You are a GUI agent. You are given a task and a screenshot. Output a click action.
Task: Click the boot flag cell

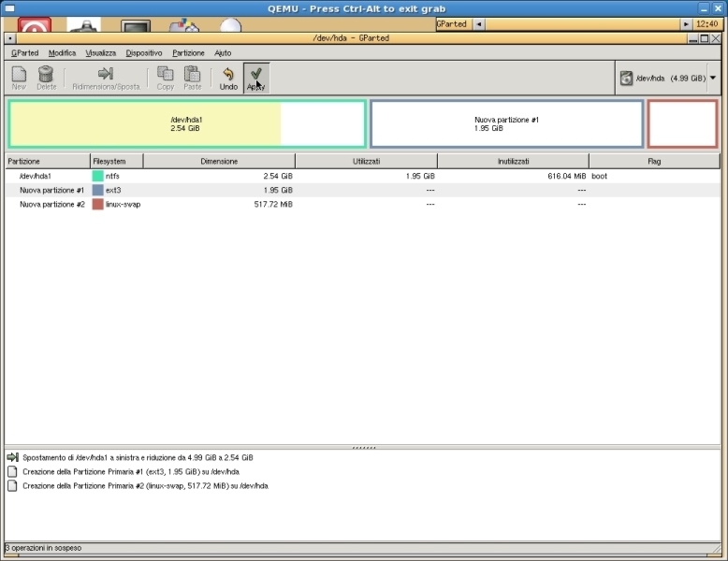(x=600, y=176)
